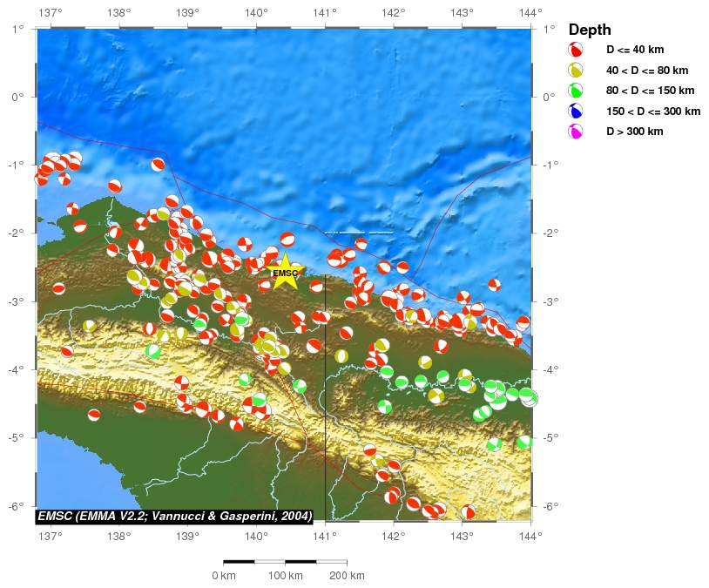Select the red shallow-depth legend beachball symbol
Screen dimensions: 709x588
point(576,50)
